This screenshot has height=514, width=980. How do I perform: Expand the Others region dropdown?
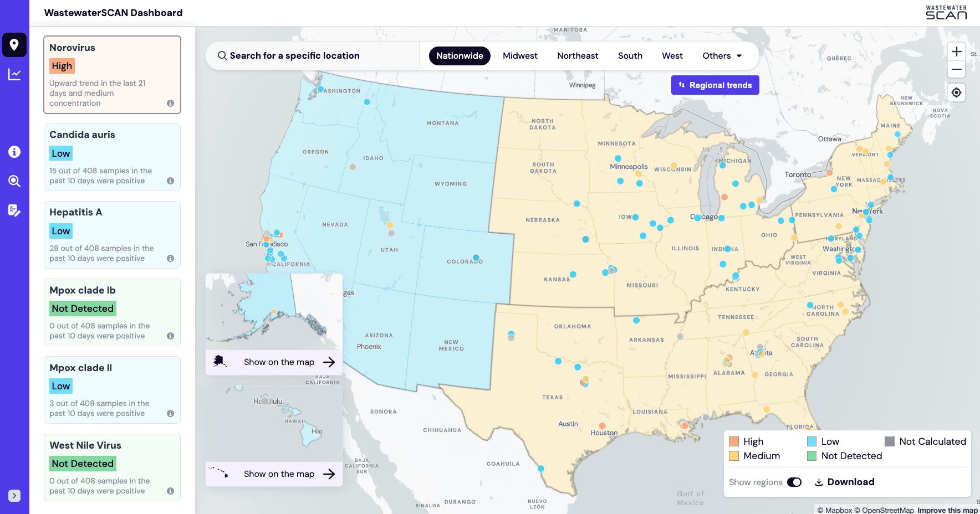click(x=722, y=56)
